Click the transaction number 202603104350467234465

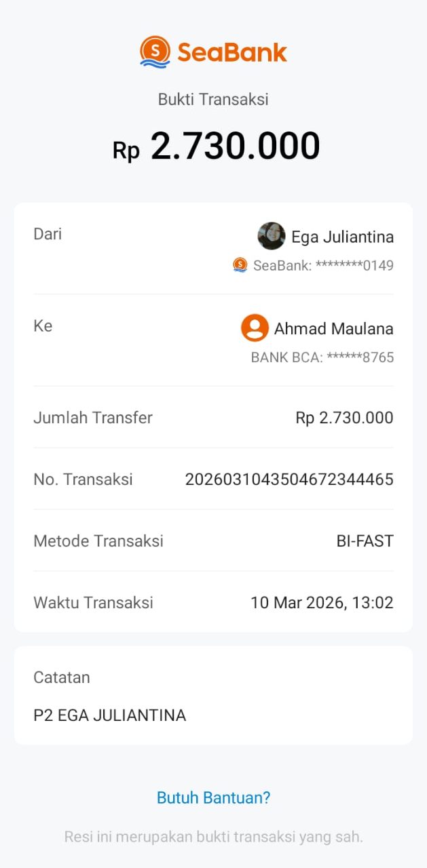[x=289, y=479]
